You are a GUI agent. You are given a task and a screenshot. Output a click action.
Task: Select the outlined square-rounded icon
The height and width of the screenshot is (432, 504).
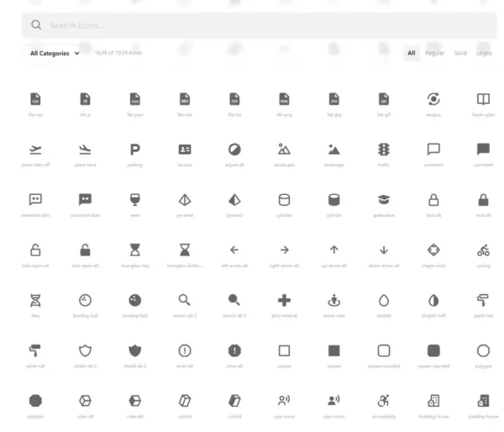(x=384, y=350)
